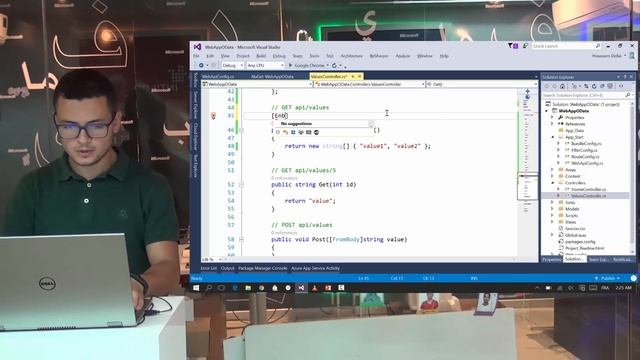
Task: Click the Visual Studio logo icon in title bar
Action: coord(197,47)
